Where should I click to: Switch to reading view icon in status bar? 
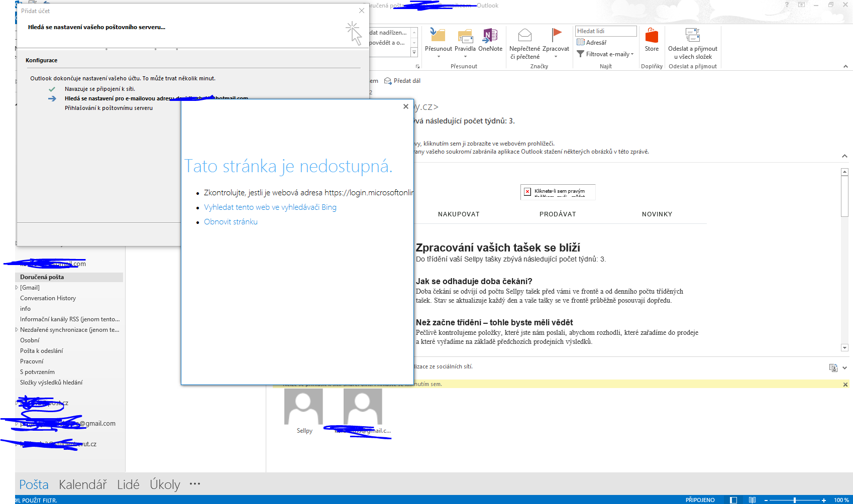point(752,500)
